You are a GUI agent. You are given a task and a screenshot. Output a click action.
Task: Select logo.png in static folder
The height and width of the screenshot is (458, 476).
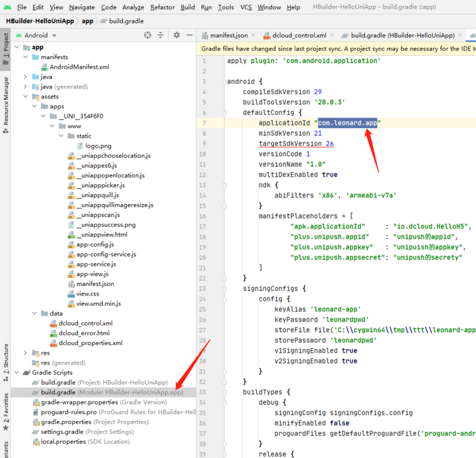pyautogui.click(x=98, y=146)
